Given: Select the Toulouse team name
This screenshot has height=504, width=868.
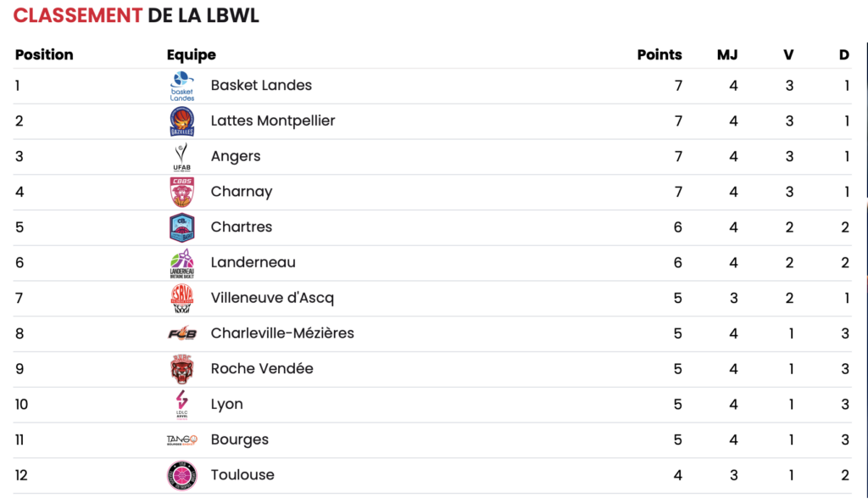Looking at the screenshot, I should [242, 475].
